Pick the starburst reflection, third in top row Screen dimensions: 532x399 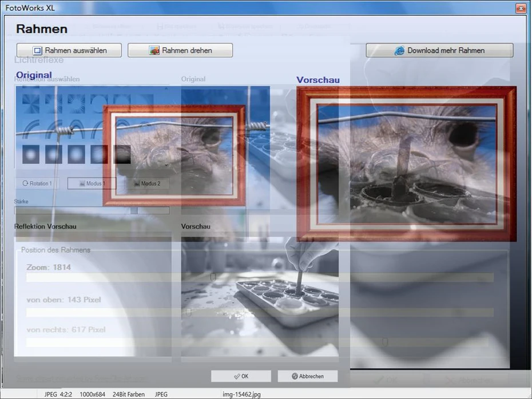[x=76, y=102]
